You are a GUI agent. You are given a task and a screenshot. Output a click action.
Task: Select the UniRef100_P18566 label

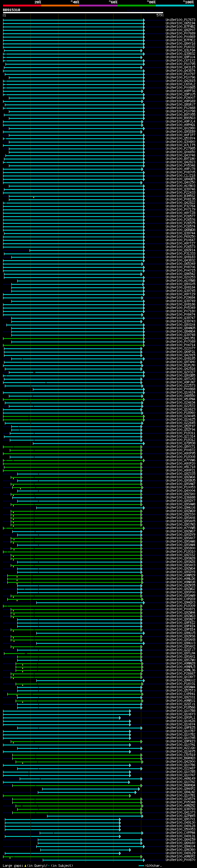point(180,707)
